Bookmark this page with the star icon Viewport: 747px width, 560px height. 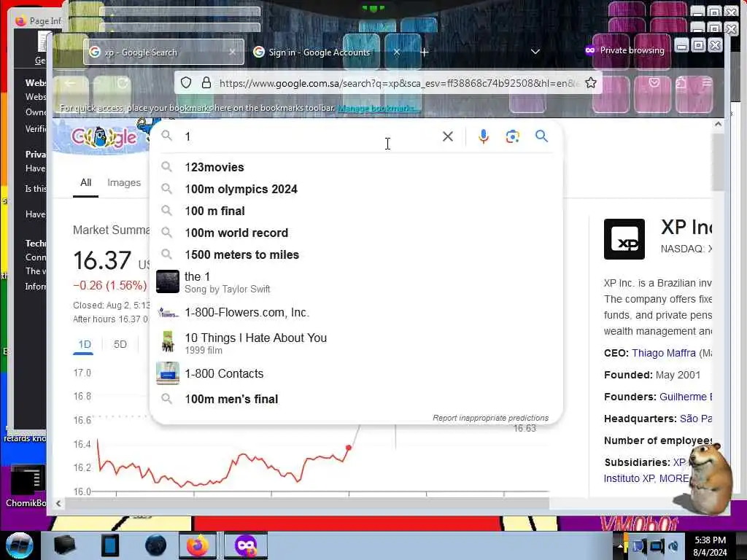pos(591,83)
